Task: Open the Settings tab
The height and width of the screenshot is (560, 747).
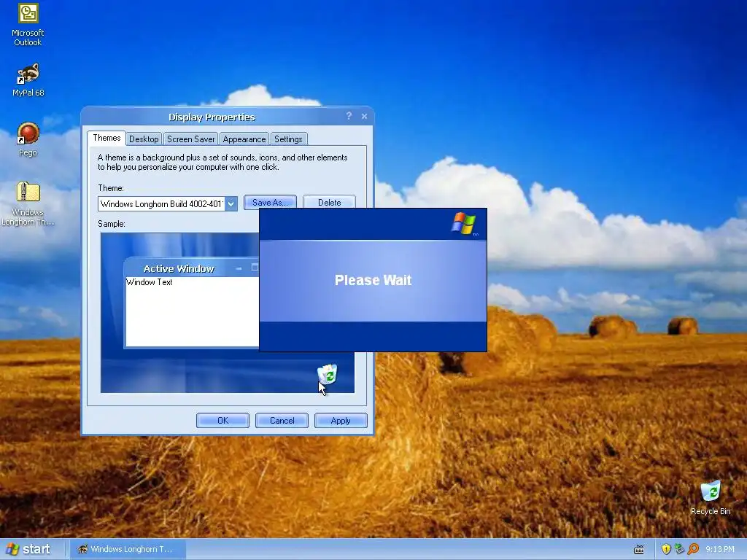Action: 288,139
